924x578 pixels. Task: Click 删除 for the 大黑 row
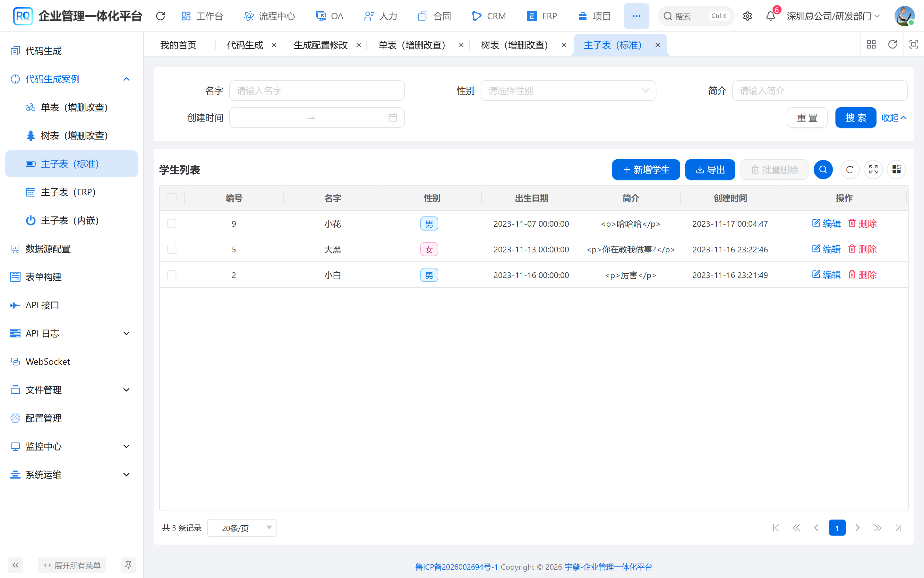tap(862, 249)
